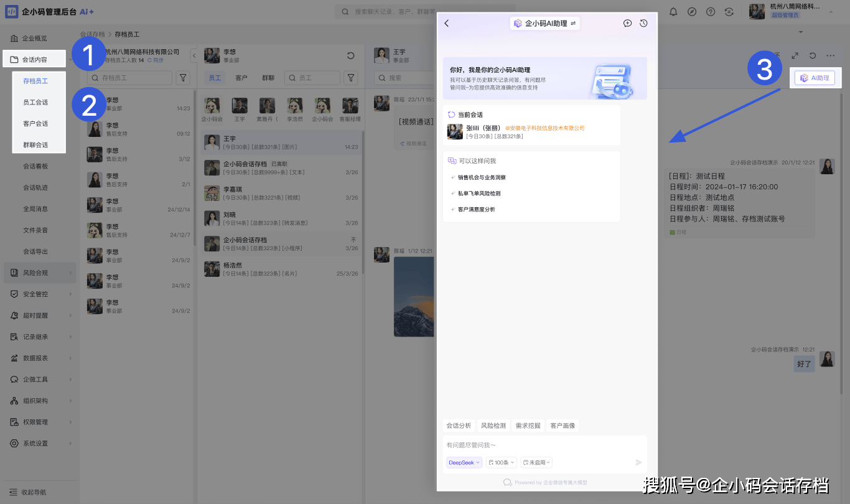The height and width of the screenshot is (504, 850).
Task: Open the help question mark icon
Action: click(x=711, y=12)
